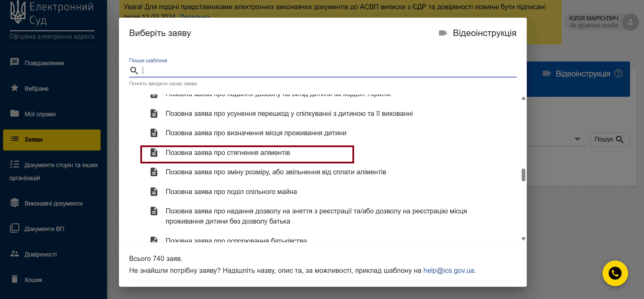Go to Мої справи in the sidebar

40,114
